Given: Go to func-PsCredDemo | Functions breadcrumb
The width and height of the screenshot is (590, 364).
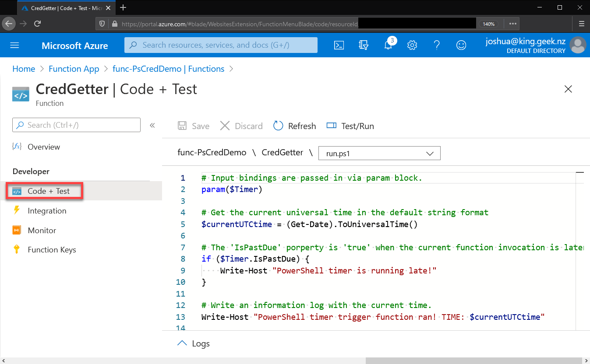Looking at the screenshot, I should click(169, 69).
